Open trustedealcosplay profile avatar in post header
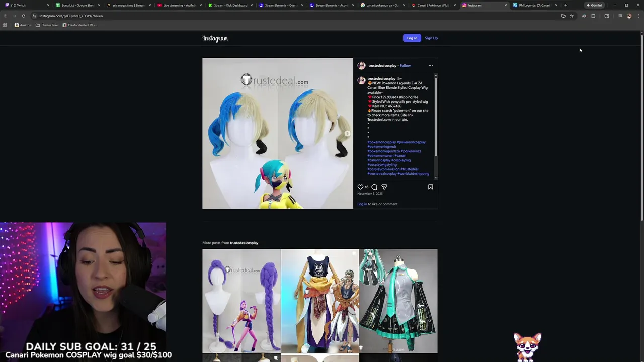The height and width of the screenshot is (362, 644). [x=361, y=66]
